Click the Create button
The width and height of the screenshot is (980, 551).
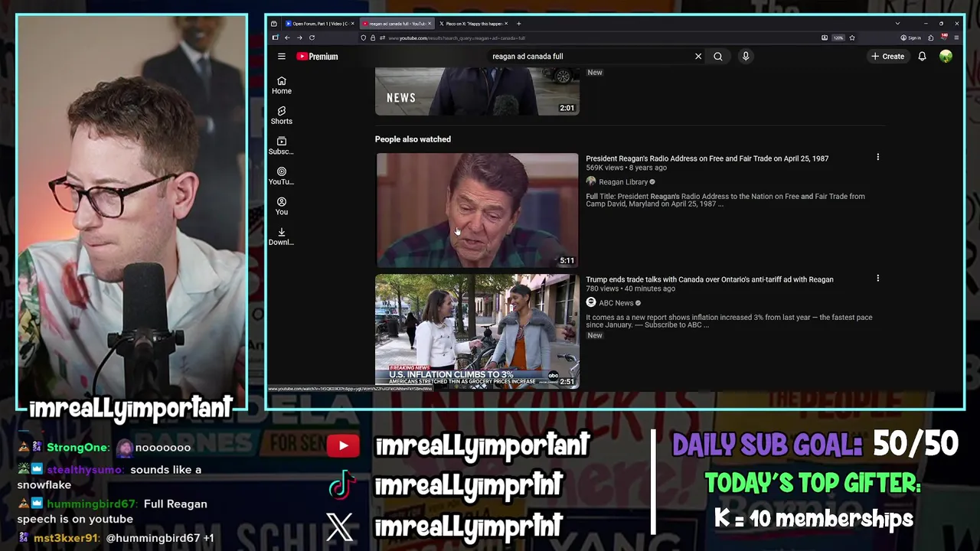[888, 57]
